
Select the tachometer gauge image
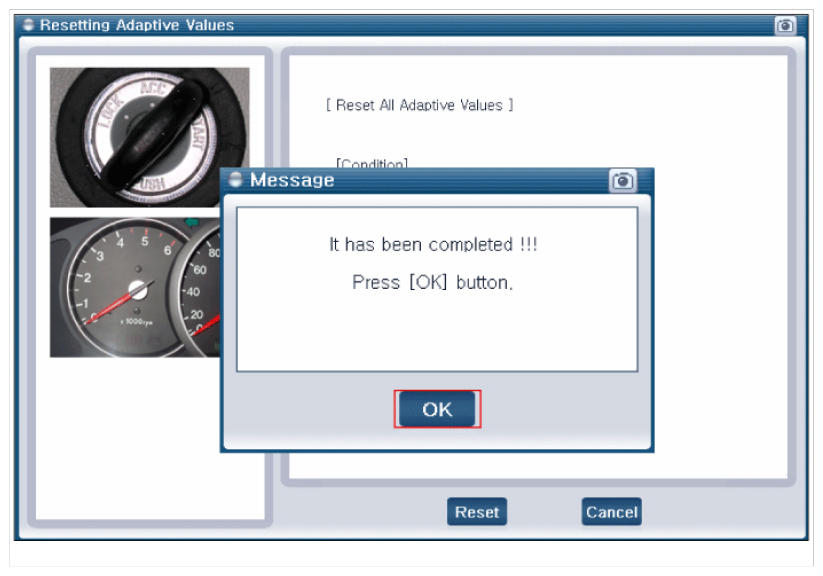pos(120,288)
